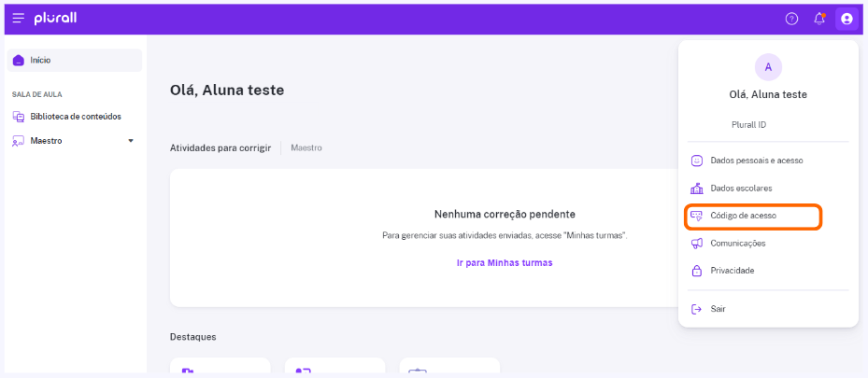Click the first Destaques card

(220, 365)
